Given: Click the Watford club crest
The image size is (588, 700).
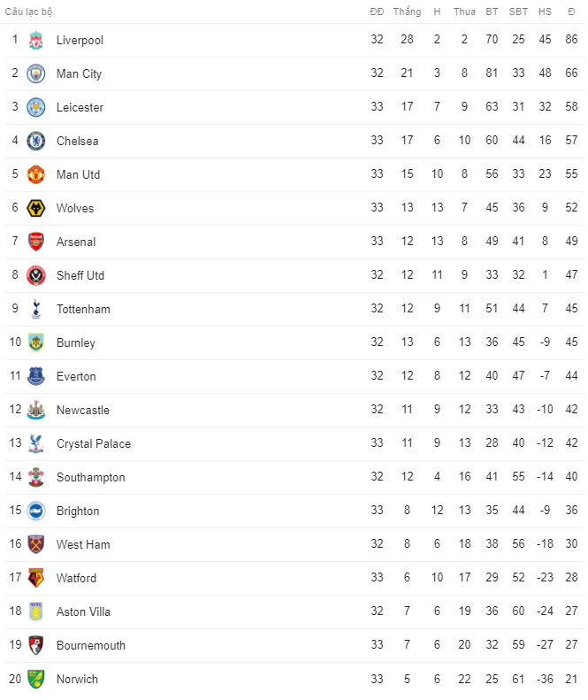Looking at the screenshot, I should (x=36, y=578).
